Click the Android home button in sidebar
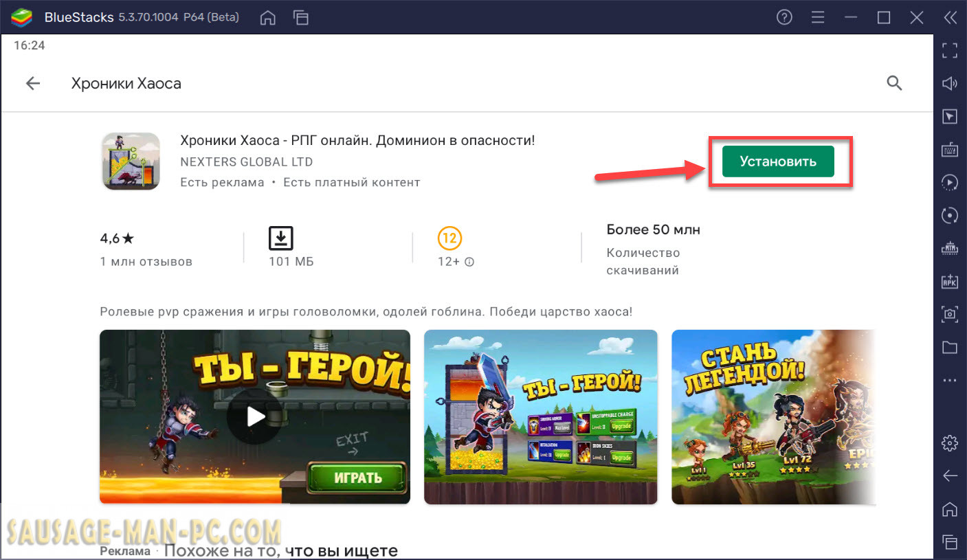The width and height of the screenshot is (967, 560). click(x=950, y=508)
